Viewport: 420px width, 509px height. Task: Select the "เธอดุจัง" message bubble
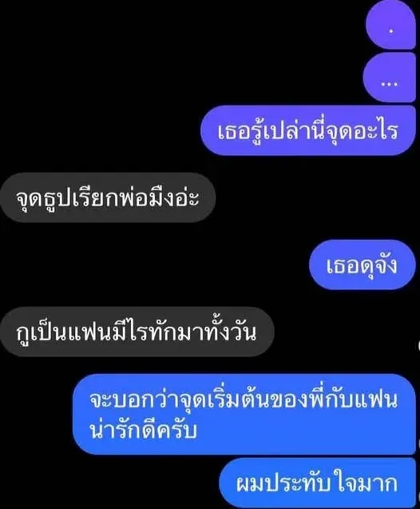point(363,265)
